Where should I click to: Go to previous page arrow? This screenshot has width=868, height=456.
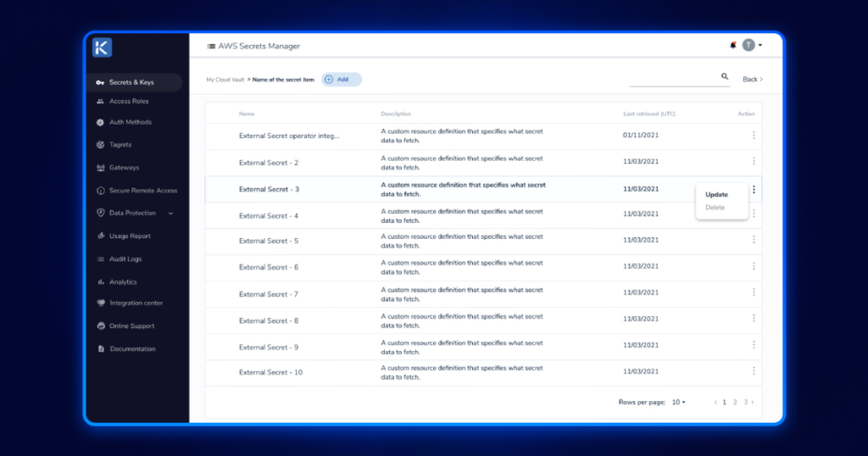point(715,403)
